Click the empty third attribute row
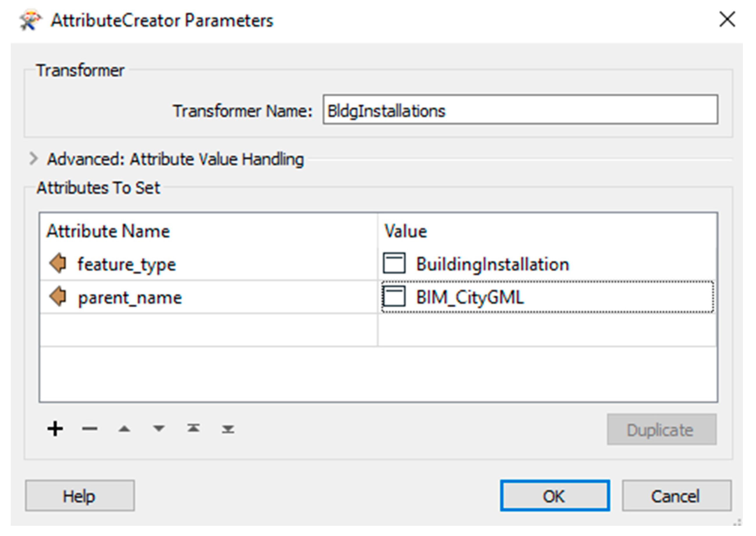756x536 pixels. coord(208,330)
